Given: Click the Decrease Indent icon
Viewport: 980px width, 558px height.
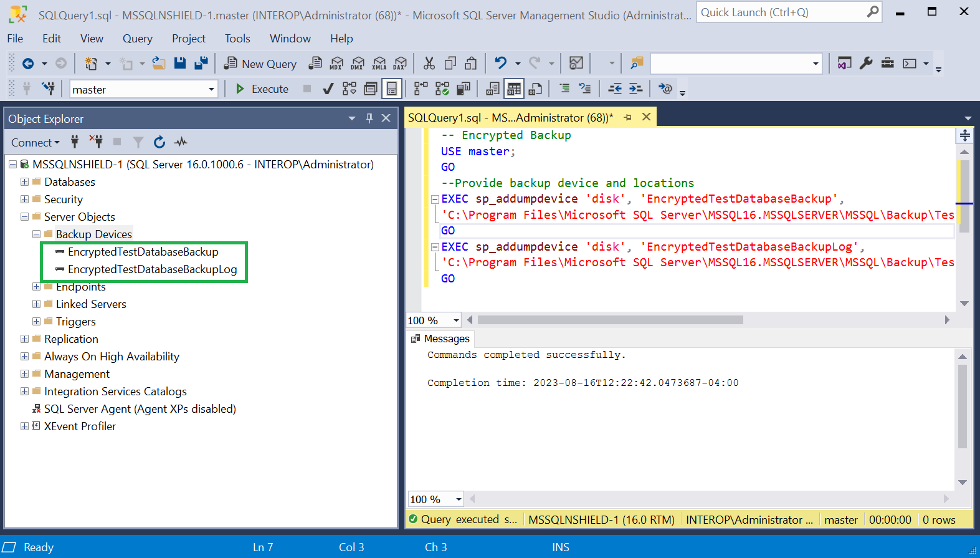Looking at the screenshot, I should coord(615,89).
